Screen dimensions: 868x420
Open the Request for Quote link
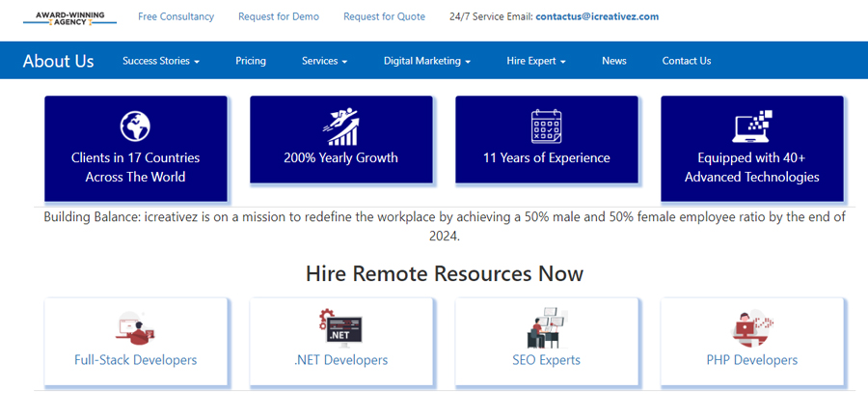(x=384, y=16)
